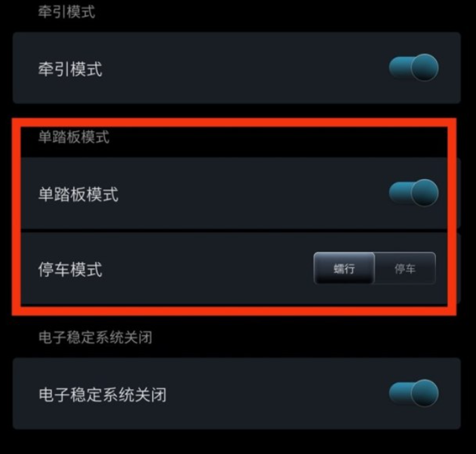Select 停车 option for 停车模式
This screenshot has height=454, width=476.
[x=405, y=268]
